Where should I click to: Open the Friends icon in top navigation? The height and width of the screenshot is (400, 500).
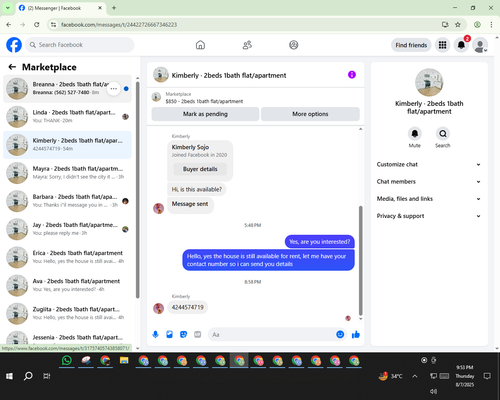[x=247, y=45]
